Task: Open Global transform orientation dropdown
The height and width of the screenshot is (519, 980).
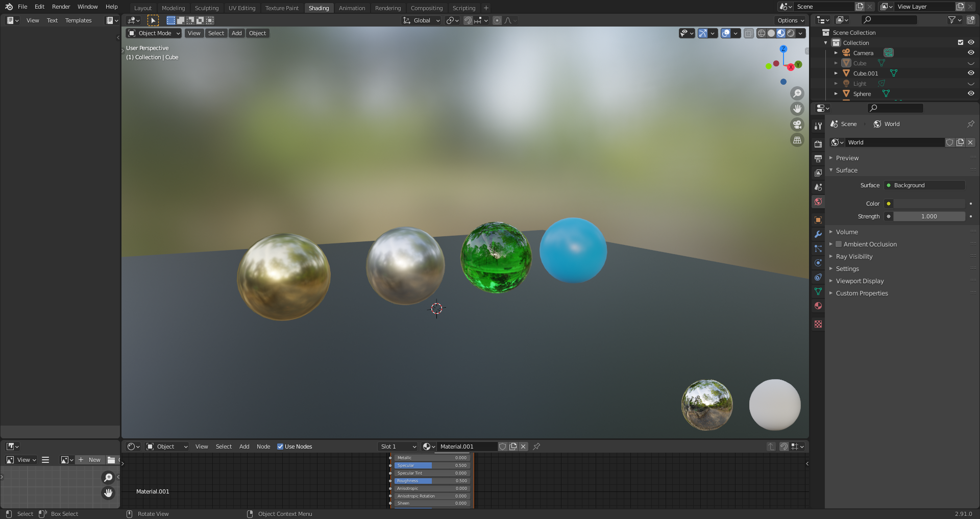Action: pos(422,20)
